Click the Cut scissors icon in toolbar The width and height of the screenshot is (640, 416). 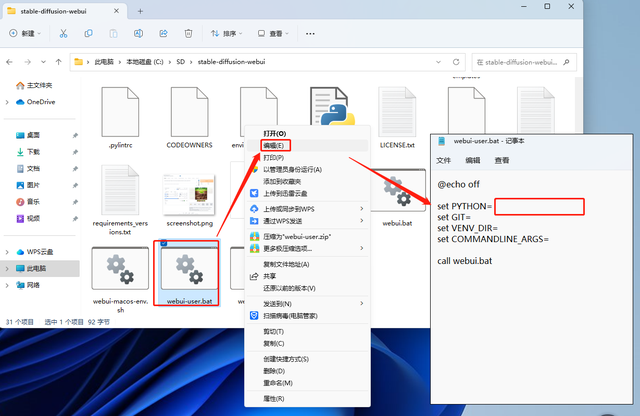63,33
